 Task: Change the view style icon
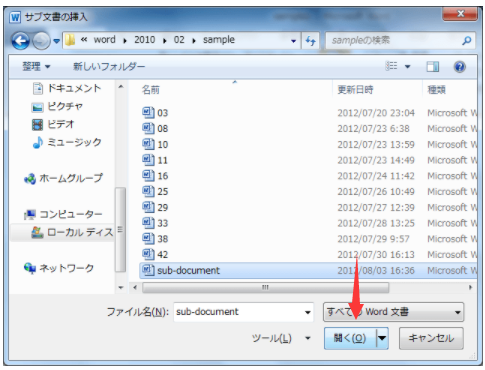click(391, 66)
